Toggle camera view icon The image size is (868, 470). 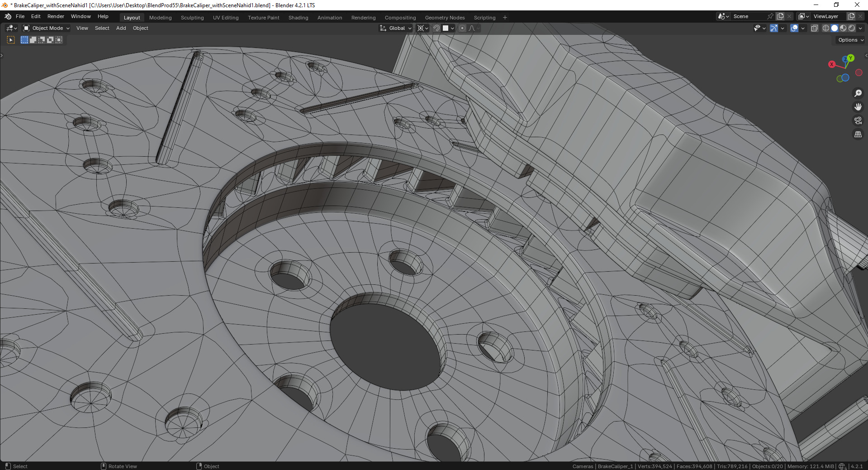[x=858, y=120]
